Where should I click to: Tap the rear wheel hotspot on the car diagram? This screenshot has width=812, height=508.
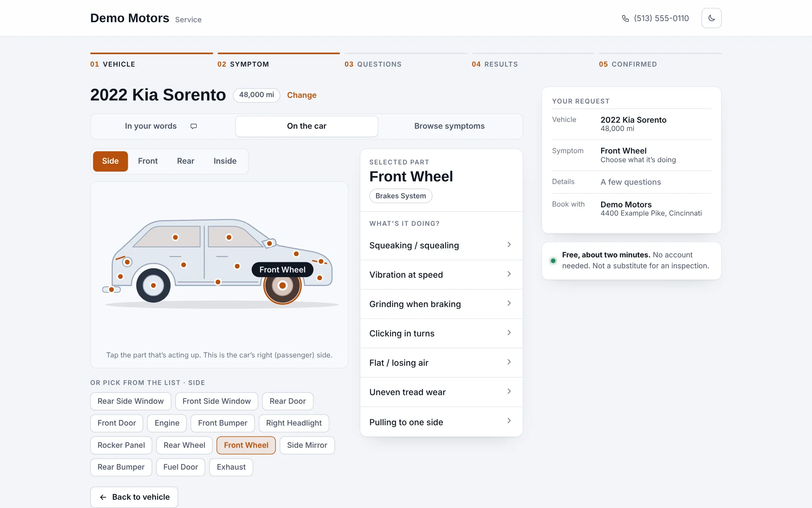[x=153, y=286]
